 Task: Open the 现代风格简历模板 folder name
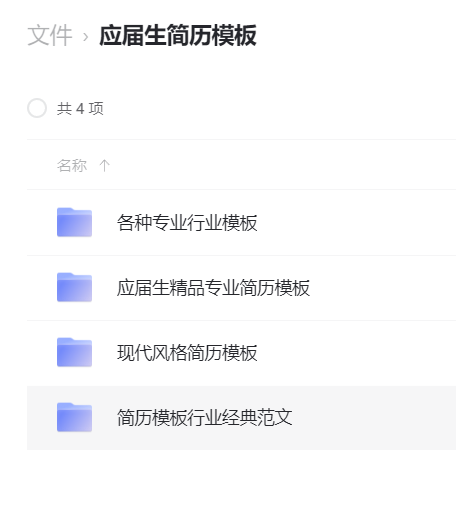click(x=187, y=353)
